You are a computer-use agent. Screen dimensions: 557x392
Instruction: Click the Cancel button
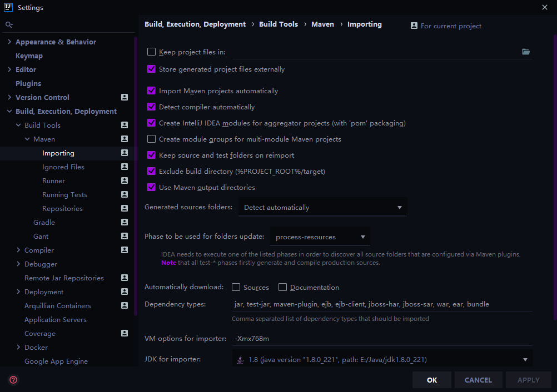[479, 380]
